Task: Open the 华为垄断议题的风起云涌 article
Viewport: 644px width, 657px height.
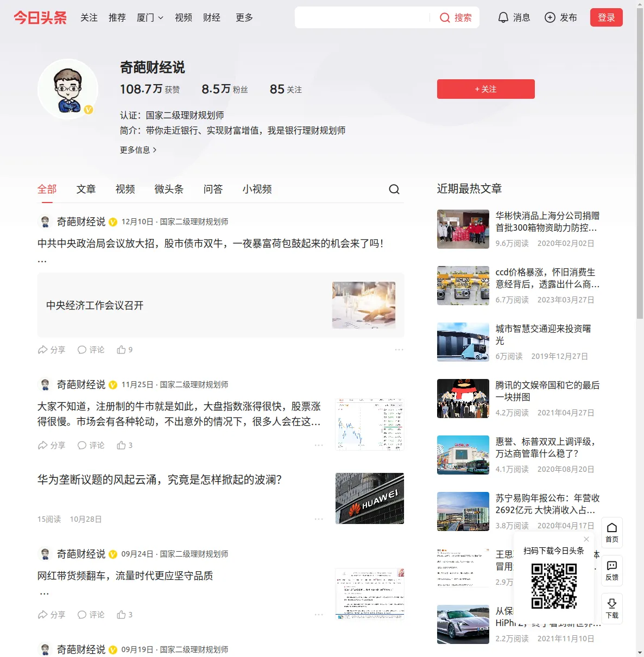Action: pyautogui.click(x=160, y=479)
